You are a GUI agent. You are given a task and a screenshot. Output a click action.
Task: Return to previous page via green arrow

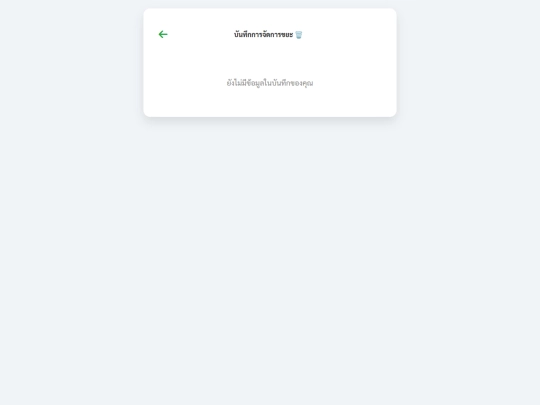pos(163,34)
